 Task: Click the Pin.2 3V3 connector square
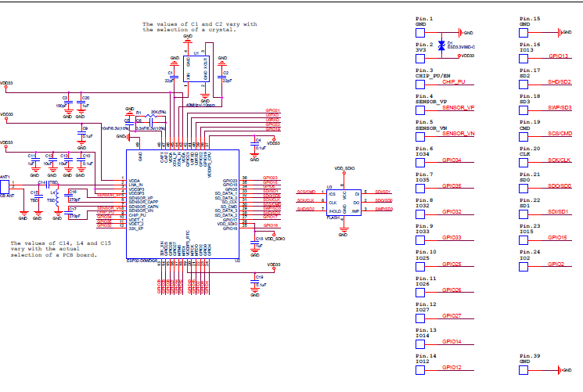point(420,59)
